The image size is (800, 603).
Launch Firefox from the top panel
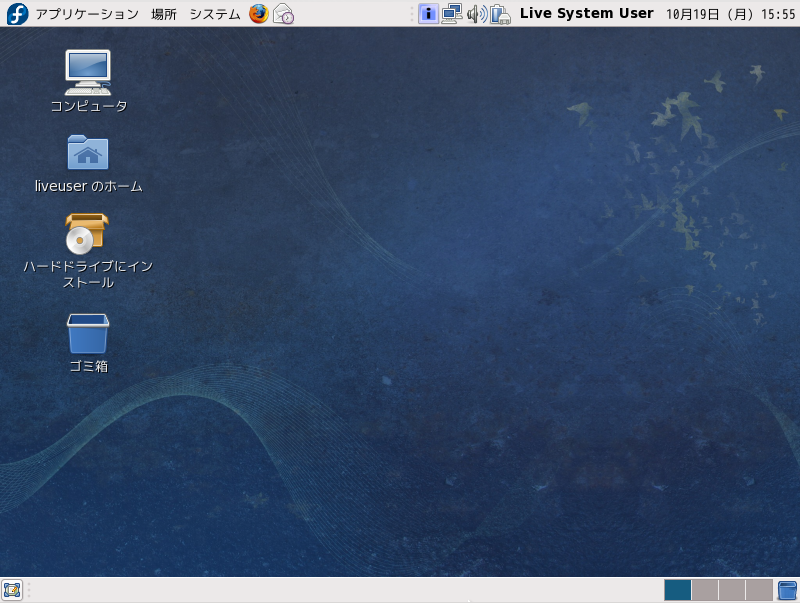point(259,14)
